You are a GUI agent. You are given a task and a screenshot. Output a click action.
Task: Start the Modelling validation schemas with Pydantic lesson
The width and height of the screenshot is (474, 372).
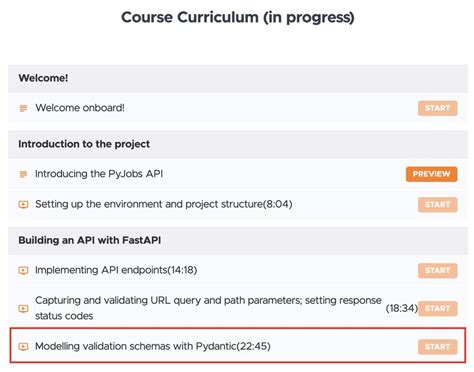(438, 347)
